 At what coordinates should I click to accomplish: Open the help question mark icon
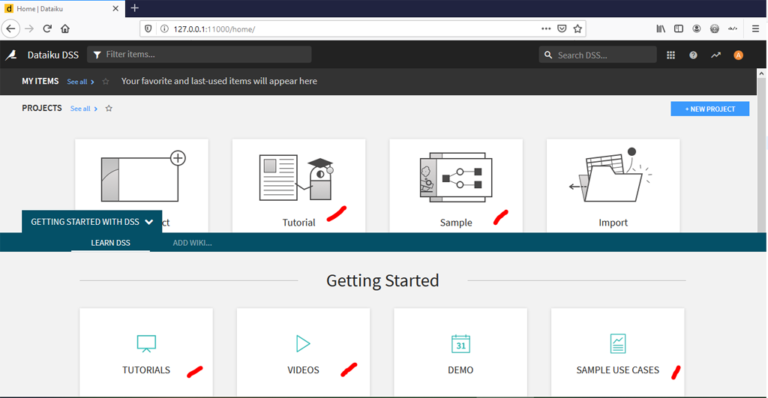(x=693, y=55)
